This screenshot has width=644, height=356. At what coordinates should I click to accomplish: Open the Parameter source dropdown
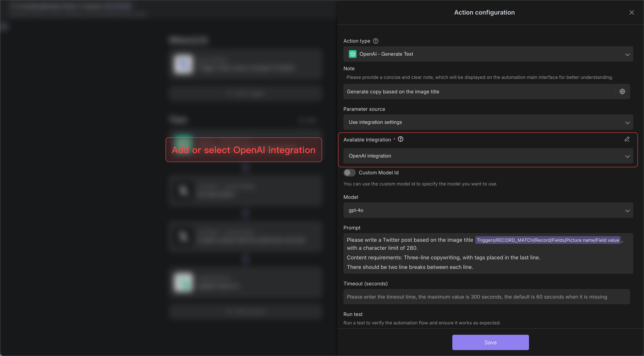[488, 122]
